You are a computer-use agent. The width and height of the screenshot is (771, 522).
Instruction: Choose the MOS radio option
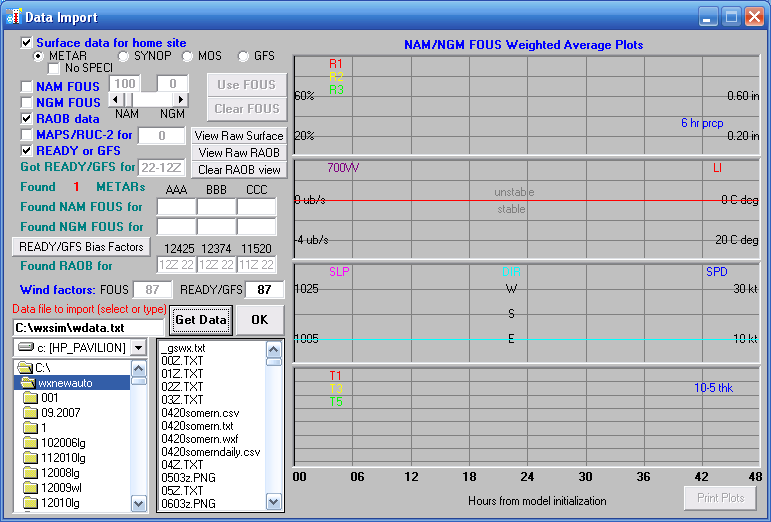(x=187, y=56)
